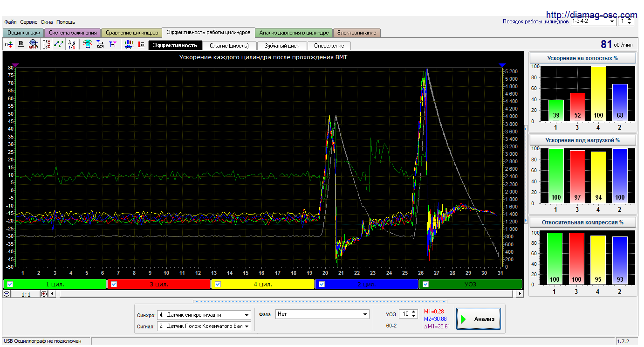Screen dimensions: 644x347
Task: Click the horizontal scrollbar right arrow
Action: 520,294
